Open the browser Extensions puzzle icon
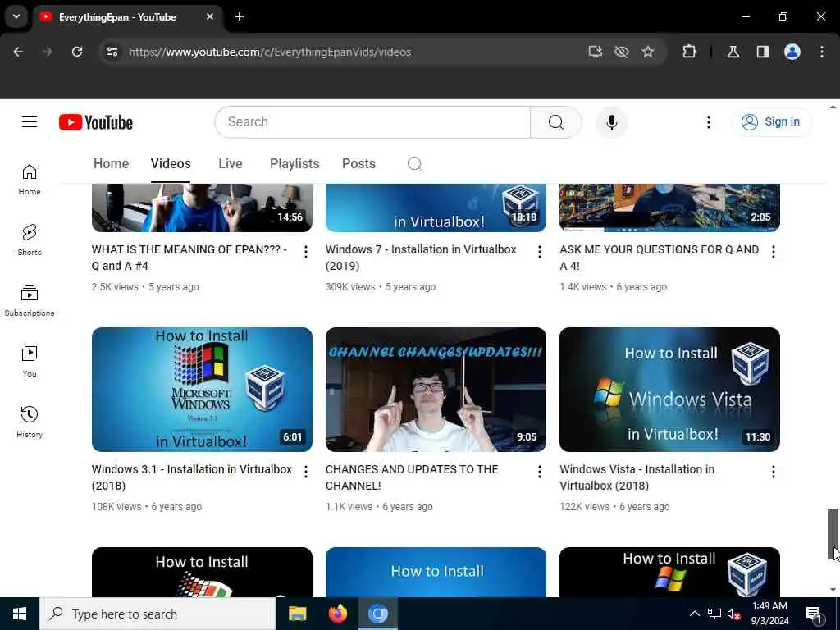The height and width of the screenshot is (630, 840). 689,52
